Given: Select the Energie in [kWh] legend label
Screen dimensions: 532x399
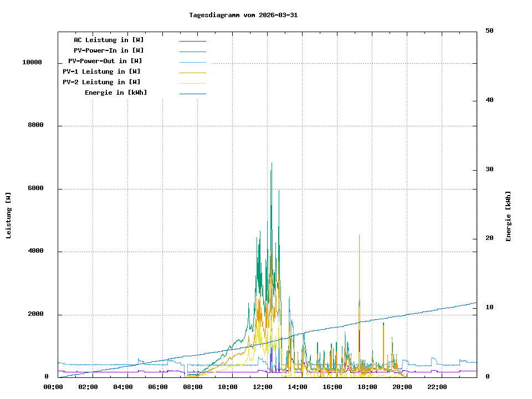Looking at the screenshot, I should [x=116, y=93].
